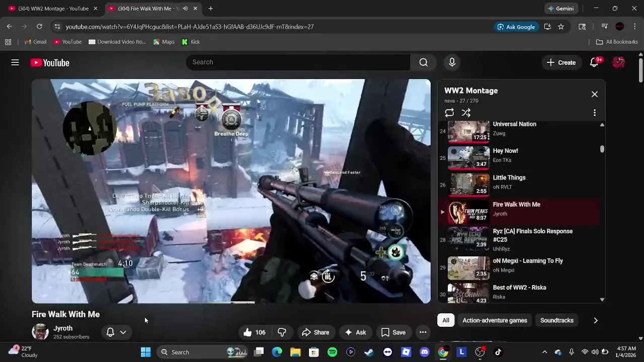Click the video player to pause
The image size is (644, 362).
[231, 191]
